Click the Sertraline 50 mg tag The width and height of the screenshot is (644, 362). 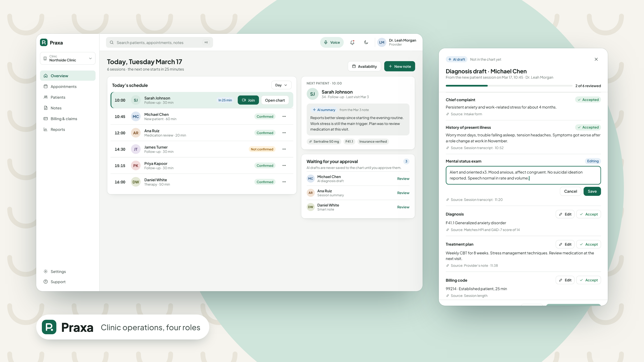pyautogui.click(x=324, y=141)
